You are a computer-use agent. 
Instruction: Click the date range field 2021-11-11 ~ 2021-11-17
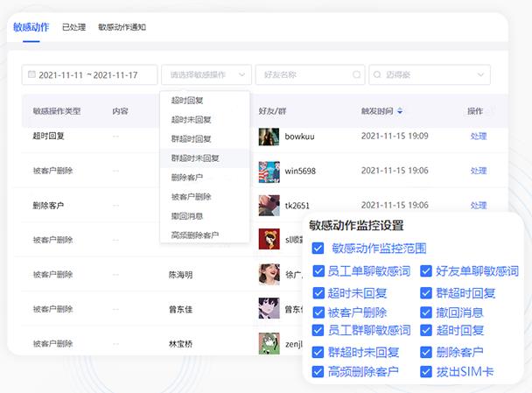click(89, 74)
